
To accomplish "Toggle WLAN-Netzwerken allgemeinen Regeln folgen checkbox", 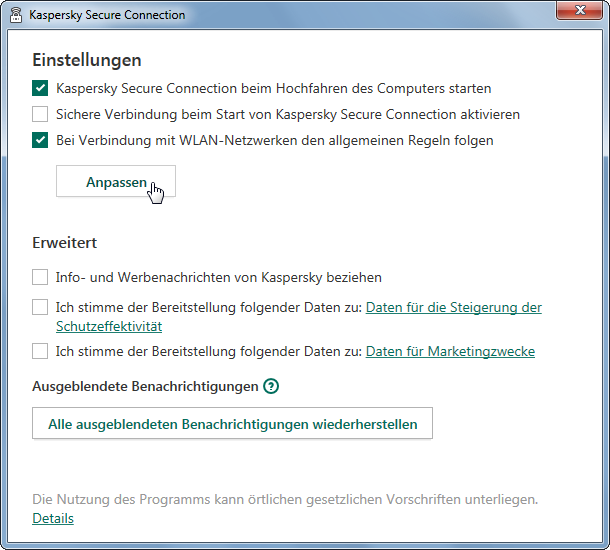I will [x=40, y=140].
